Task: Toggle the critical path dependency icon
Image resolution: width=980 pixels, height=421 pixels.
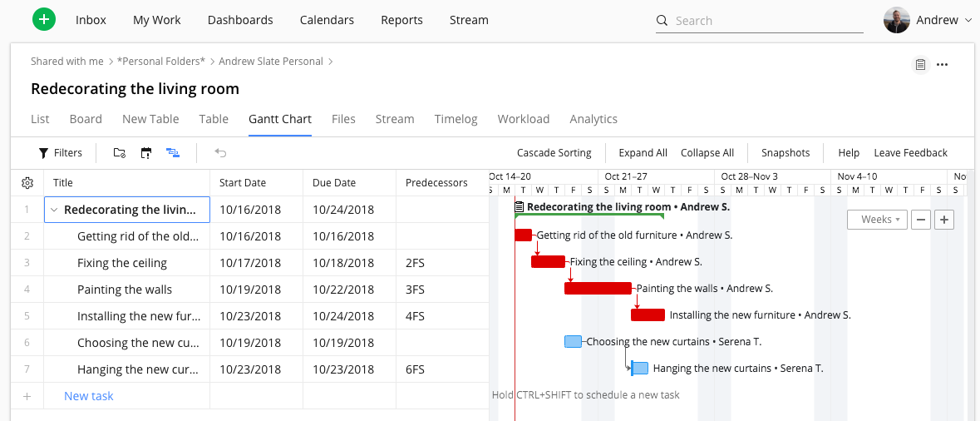Action: pyautogui.click(x=173, y=153)
